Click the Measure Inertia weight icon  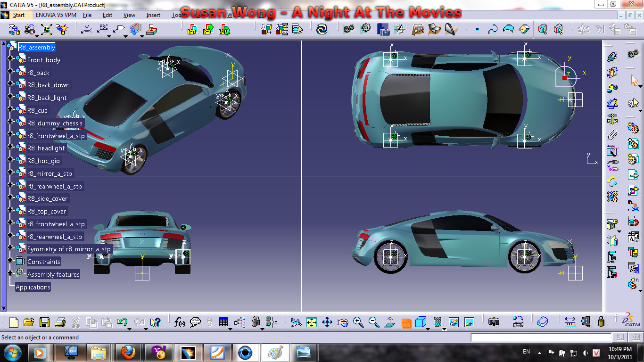[x=601, y=322]
